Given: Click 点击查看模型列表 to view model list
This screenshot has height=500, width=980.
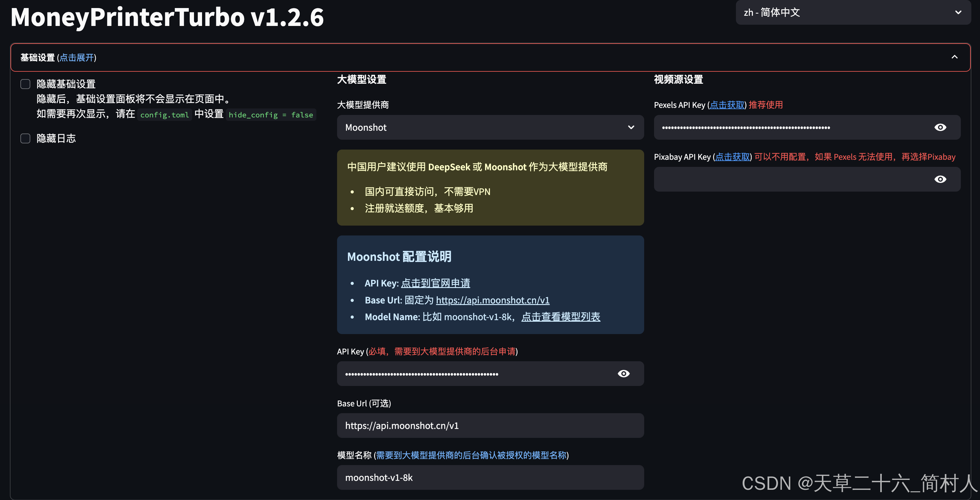Looking at the screenshot, I should click(x=561, y=316).
